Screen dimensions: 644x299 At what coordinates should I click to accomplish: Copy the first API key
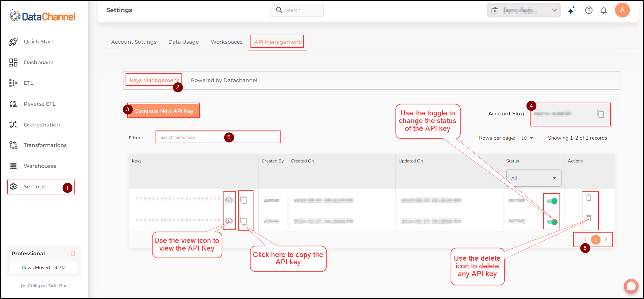coord(244,200)
